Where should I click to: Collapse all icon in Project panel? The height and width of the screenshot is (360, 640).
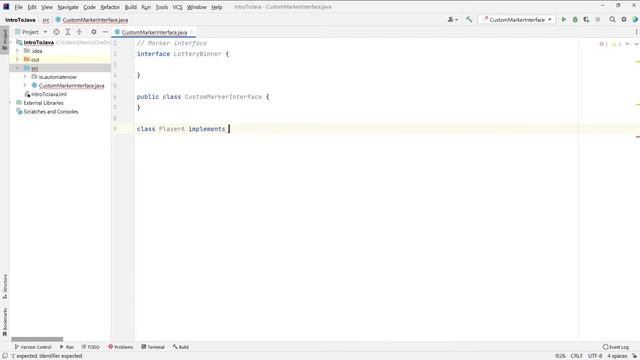coord(79,32)
